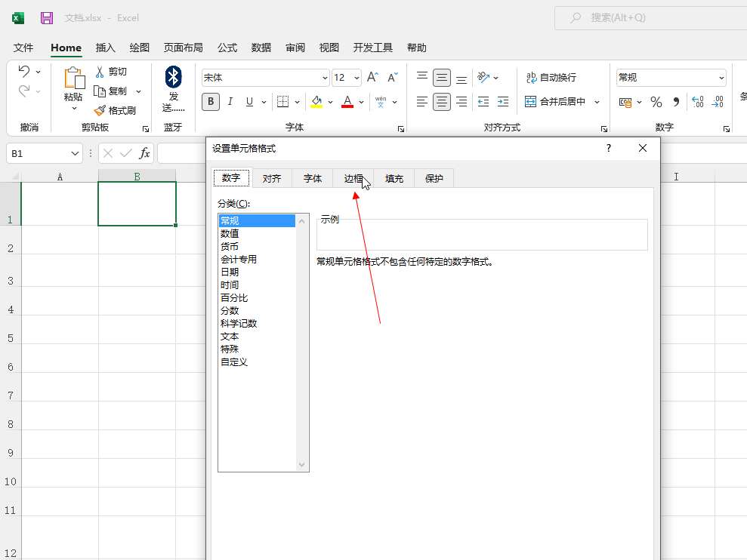The height and width of the screenshot is (560, 747).
Task: Switch to the 保护 (Protection) dialog tab
Action: coord(434,179)
